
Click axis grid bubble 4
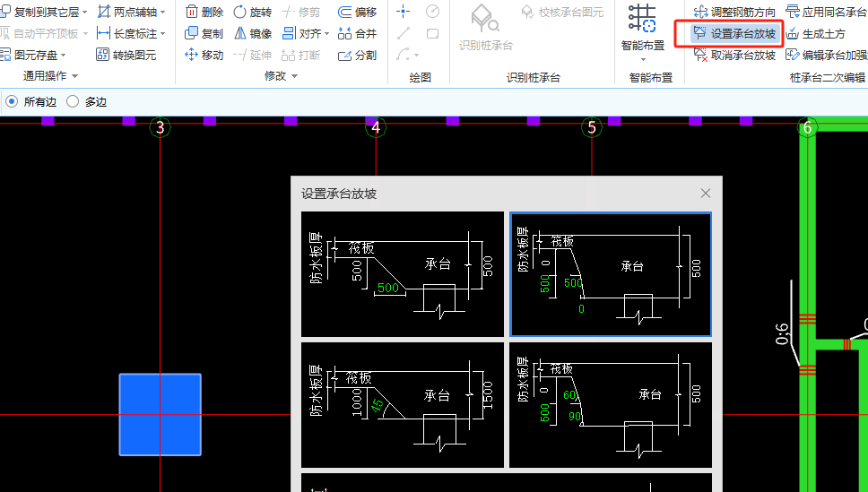pos(376,128)
